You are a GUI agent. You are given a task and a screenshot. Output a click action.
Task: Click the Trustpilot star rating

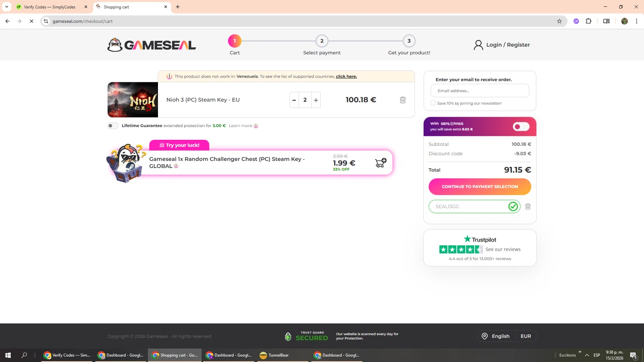(461, 249)
